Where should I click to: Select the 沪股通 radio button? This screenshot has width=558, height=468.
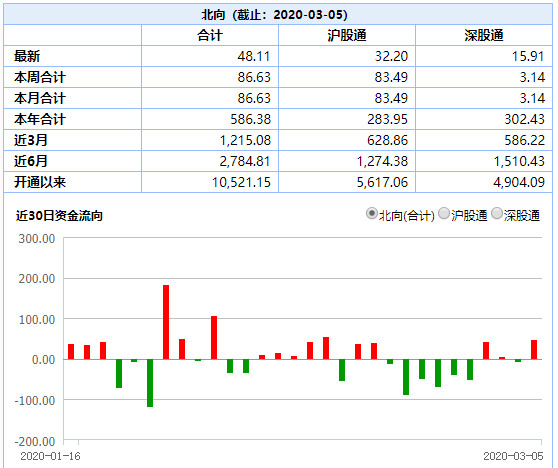click(x=444, y=214)
